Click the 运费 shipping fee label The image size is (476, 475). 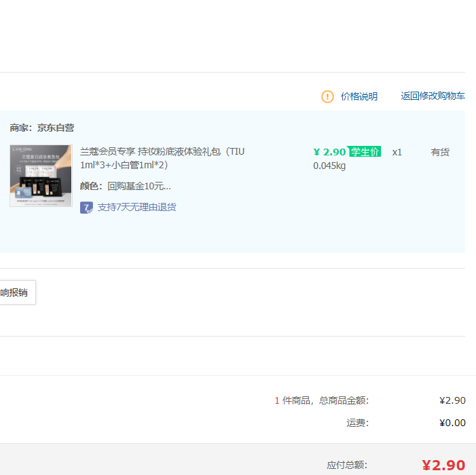(357, 423)
